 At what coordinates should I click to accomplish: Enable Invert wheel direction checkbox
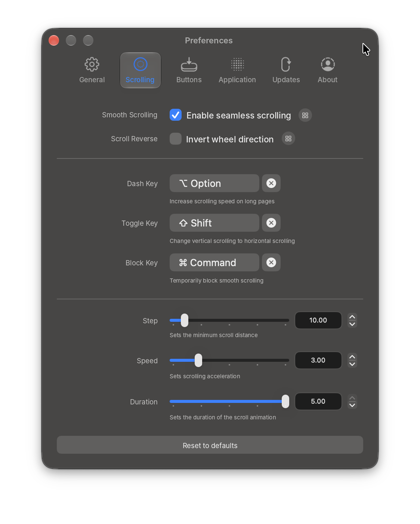click(x=176, y=139)
